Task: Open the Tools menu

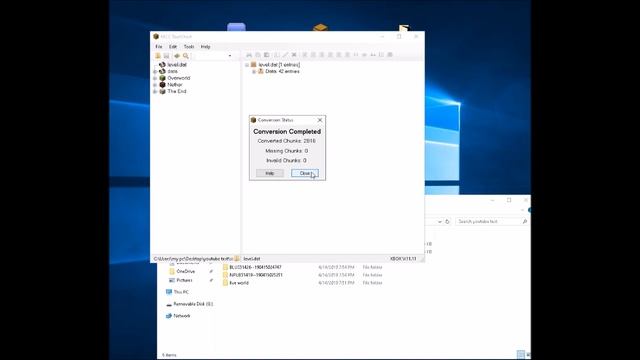Action: coord(189,47)
